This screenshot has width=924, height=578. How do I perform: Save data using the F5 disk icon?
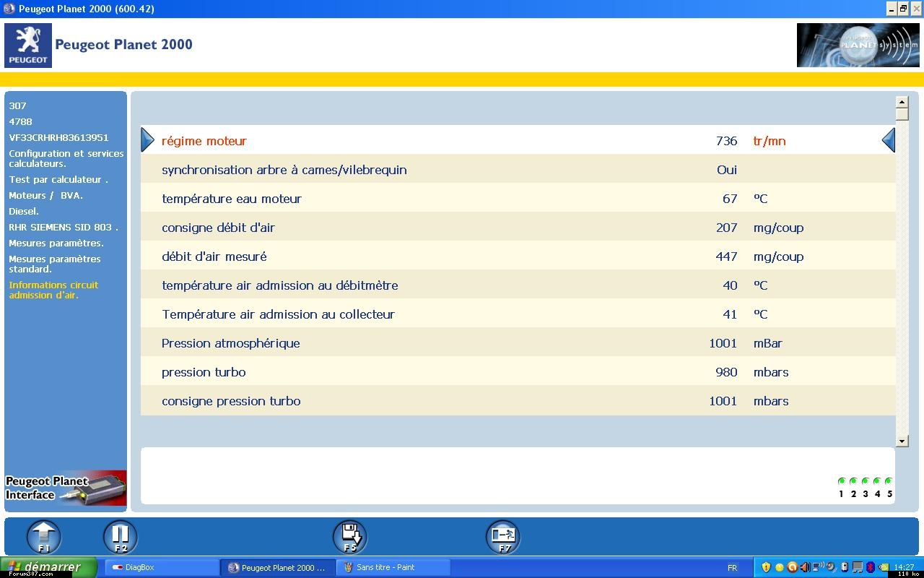point(350,538)
